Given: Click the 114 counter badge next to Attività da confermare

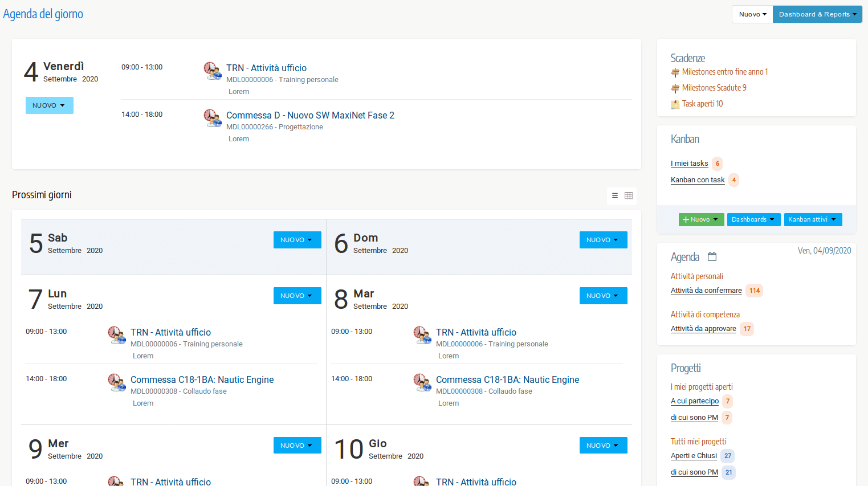Looking at the screenshot, I should [x=754, y=291].
